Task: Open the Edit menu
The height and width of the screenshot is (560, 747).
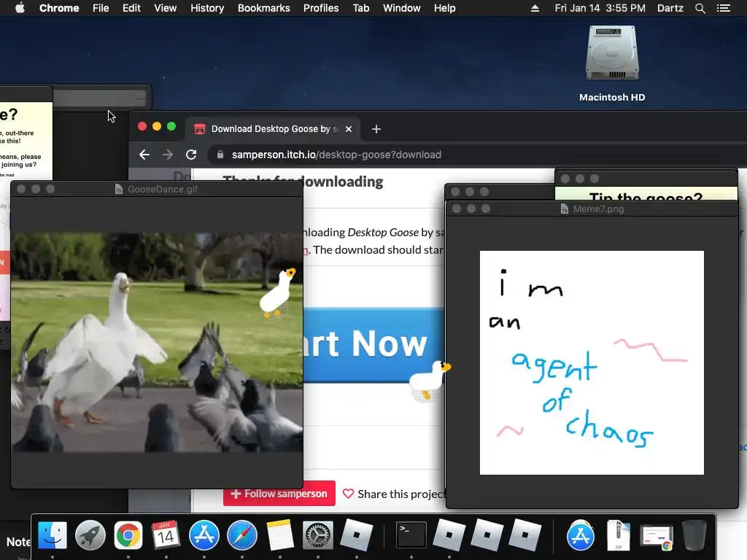Action: tap(131, 8)
